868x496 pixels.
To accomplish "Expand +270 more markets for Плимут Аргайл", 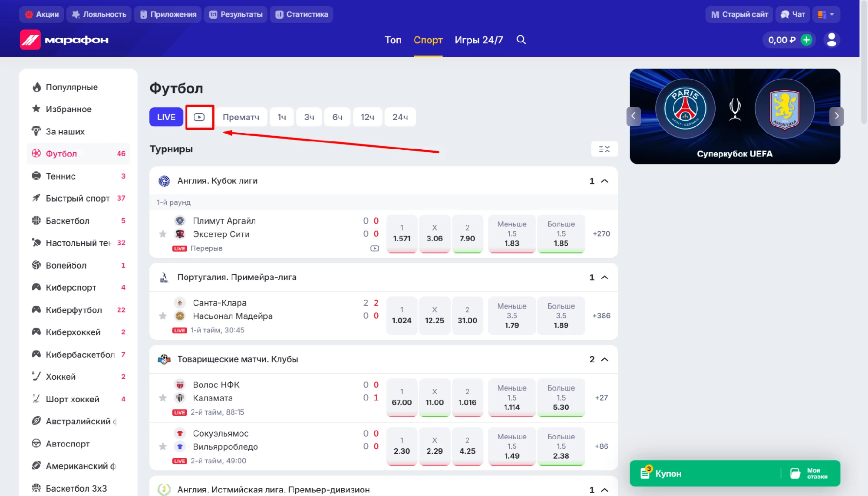I will (601, 234).
